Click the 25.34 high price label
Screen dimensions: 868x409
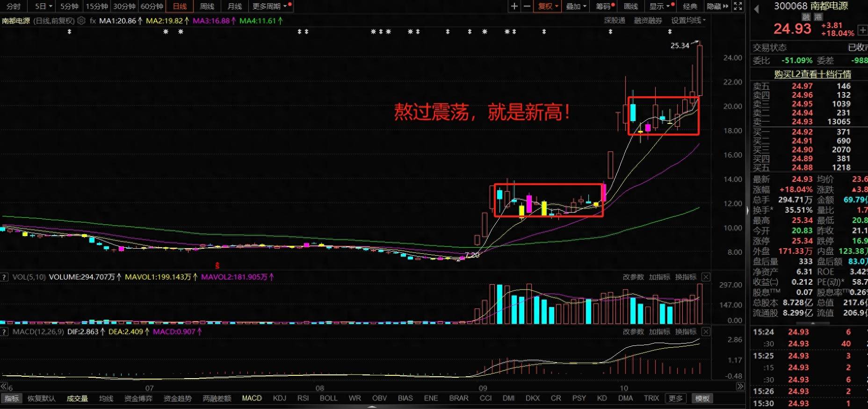[680, 45]
